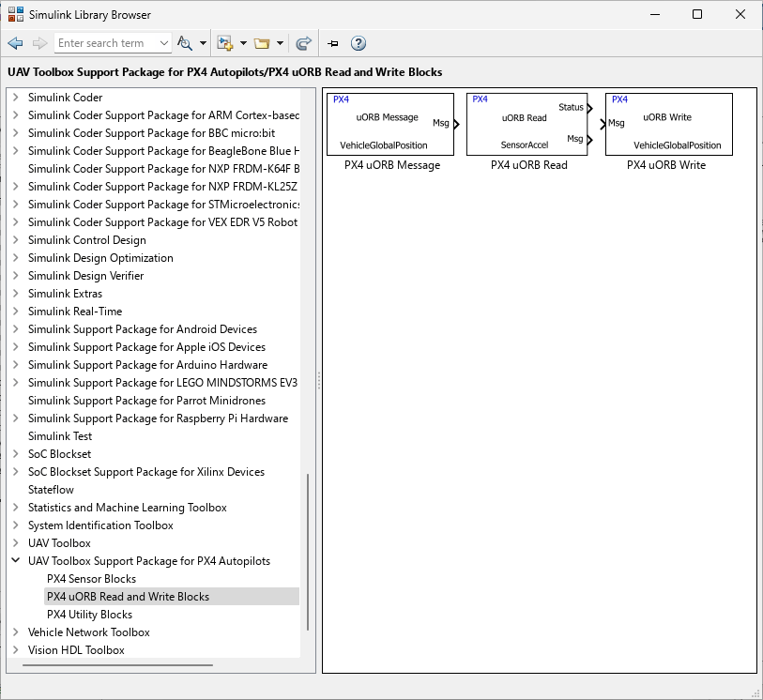The image size is (763, 700).
Task: Select PX4 Sensor Blocks sublibrary
Action: pos(91,579)
